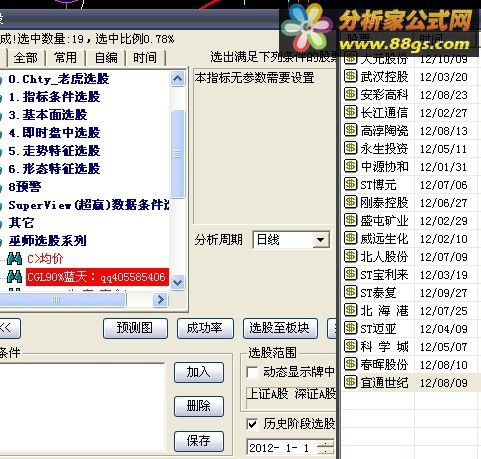Enable the 动态显示牌中 checkbox
Viewport: 481px width, 459px height.
252,372
